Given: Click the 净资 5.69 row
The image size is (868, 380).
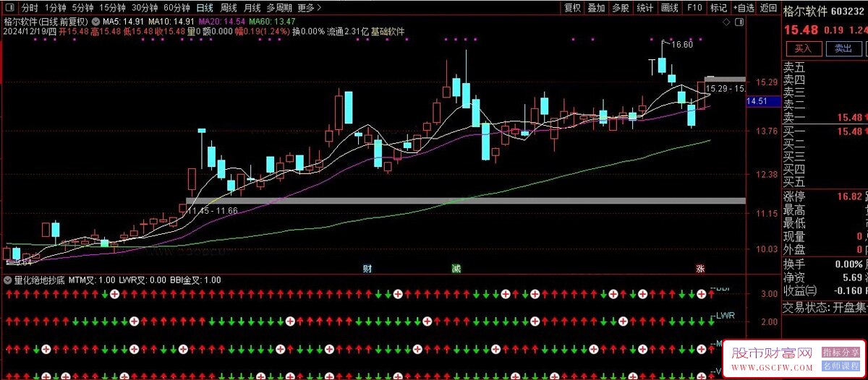Looking at the screenshot, I should tap(825, 277).
